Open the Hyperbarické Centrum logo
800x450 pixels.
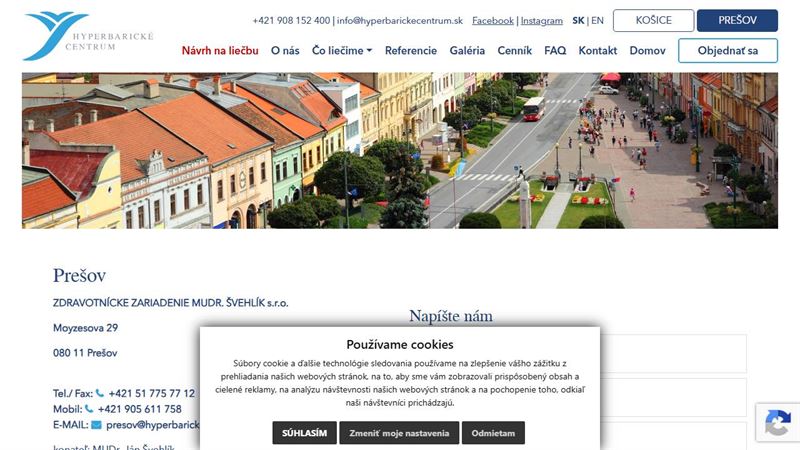tap(88, 36)
